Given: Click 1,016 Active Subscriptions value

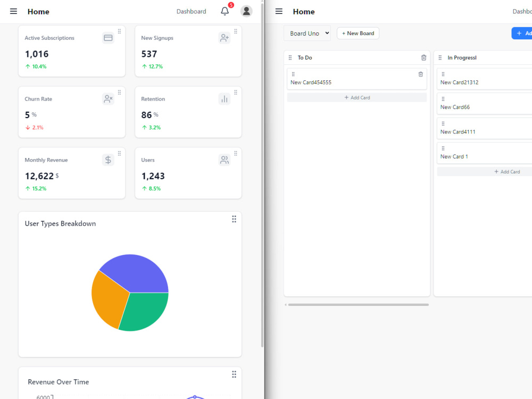Looking at the screenshot, I should (x=37, y=54).
